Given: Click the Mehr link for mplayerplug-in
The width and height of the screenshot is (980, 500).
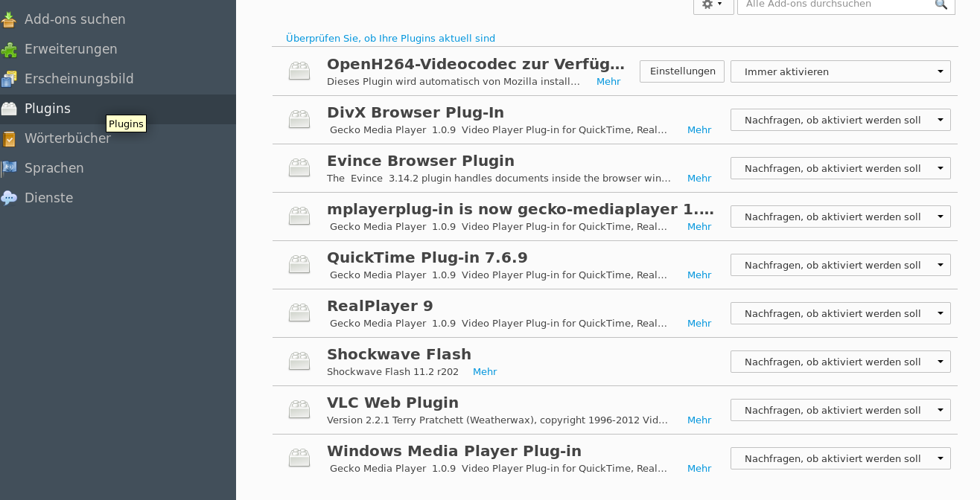Looking at the screenshot, I should 699,227.
